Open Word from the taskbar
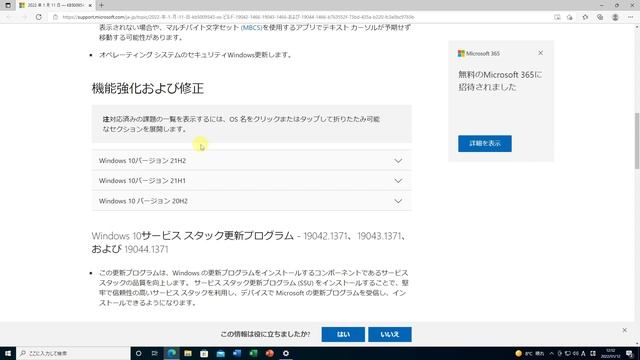Viewport: 640px width, 360px height. tap(237, 353)
